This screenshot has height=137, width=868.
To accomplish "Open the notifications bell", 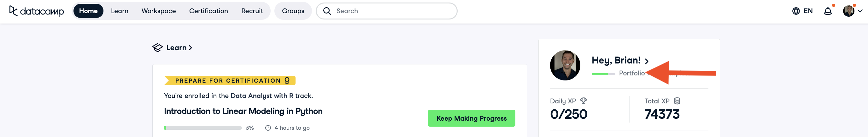I will click(828, 11).
